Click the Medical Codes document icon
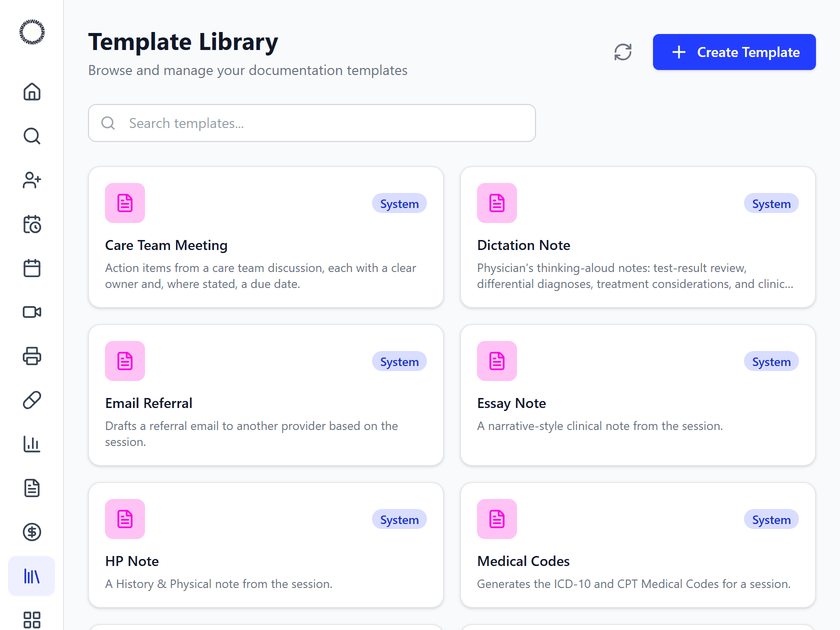The image size is (840, 630). (x=497, y=519)
